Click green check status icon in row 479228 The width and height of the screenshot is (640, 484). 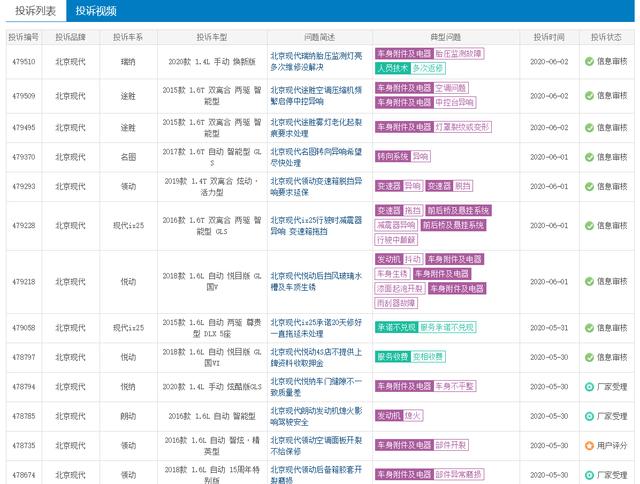tap(589, 226)
